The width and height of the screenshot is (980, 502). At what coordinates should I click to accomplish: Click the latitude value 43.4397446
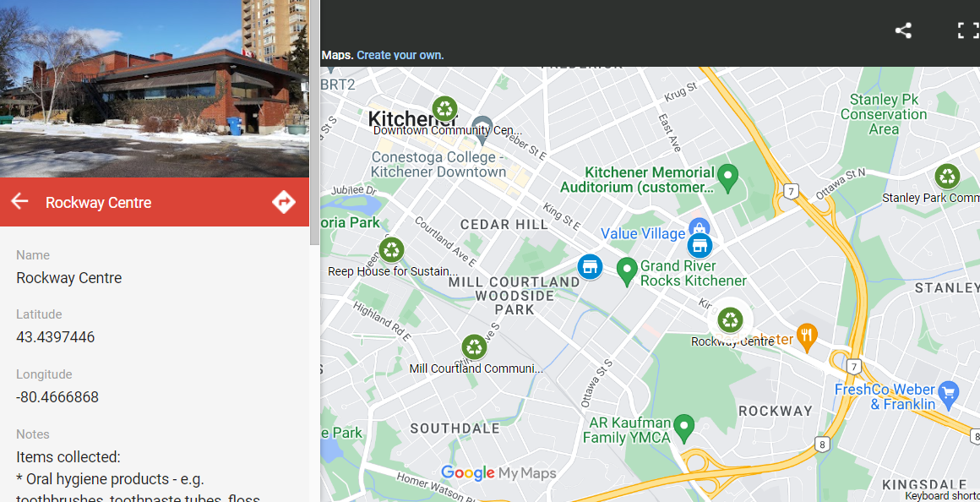(x=56, y=337)
